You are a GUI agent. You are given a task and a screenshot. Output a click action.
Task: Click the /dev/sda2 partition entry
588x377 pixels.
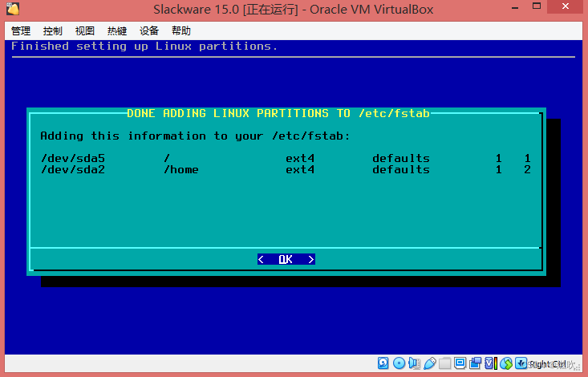point(73,169)
